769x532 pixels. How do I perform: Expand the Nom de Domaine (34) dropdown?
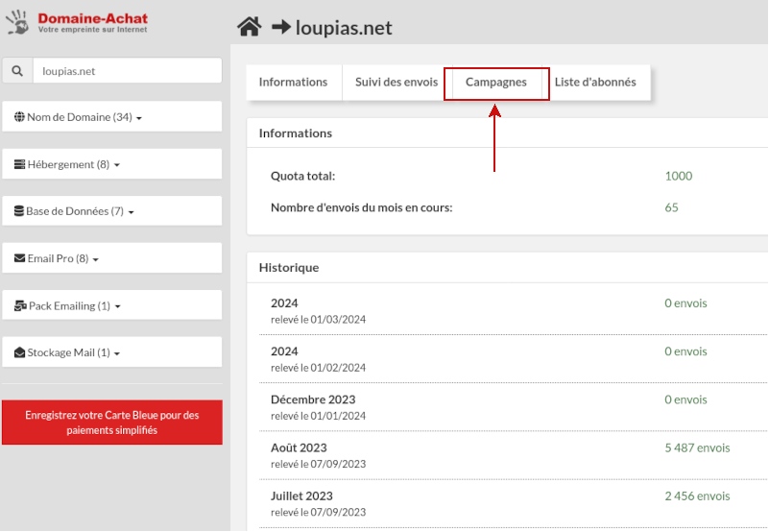coord(112,117)
